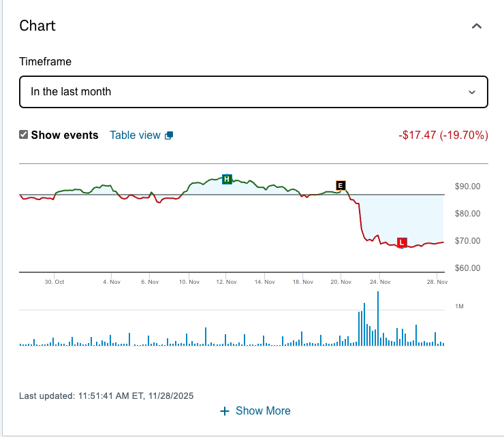
Task: Click the -$17.47 (-19.70%) price change
Action: 443,135
